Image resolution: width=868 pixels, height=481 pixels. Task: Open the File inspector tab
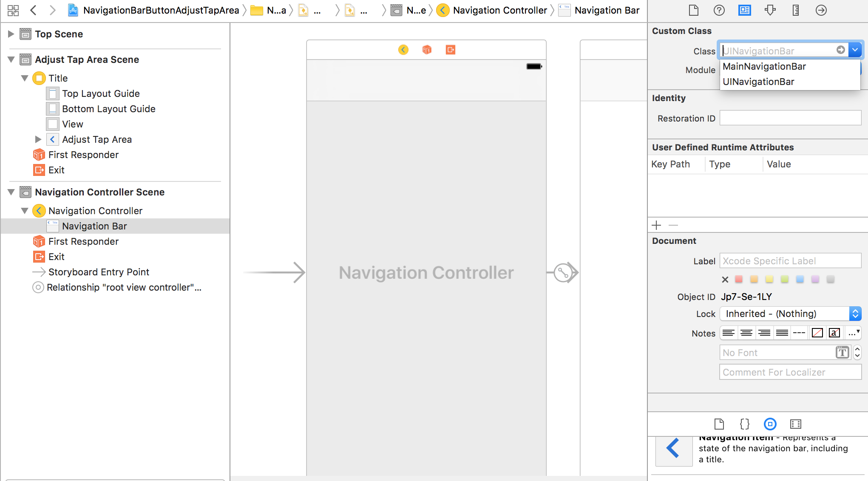pyautogui.click(x=693, y=10)
